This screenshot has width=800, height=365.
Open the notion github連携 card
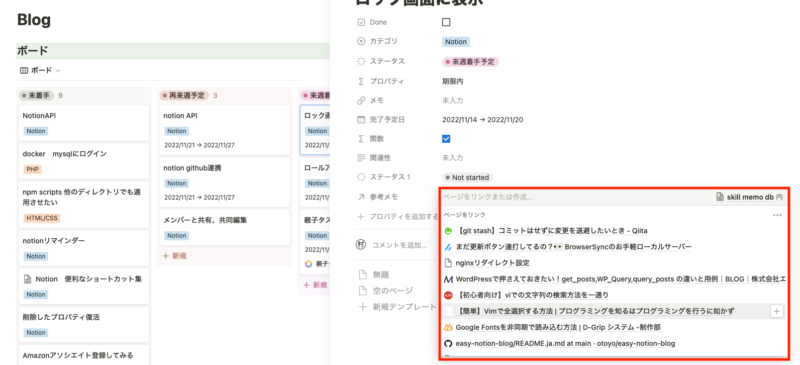tap(224, 182)
